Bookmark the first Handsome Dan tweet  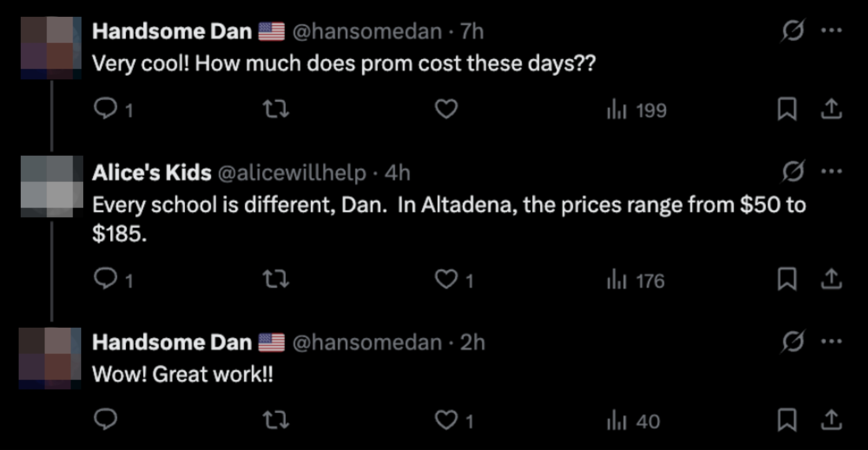click(787, 109)
